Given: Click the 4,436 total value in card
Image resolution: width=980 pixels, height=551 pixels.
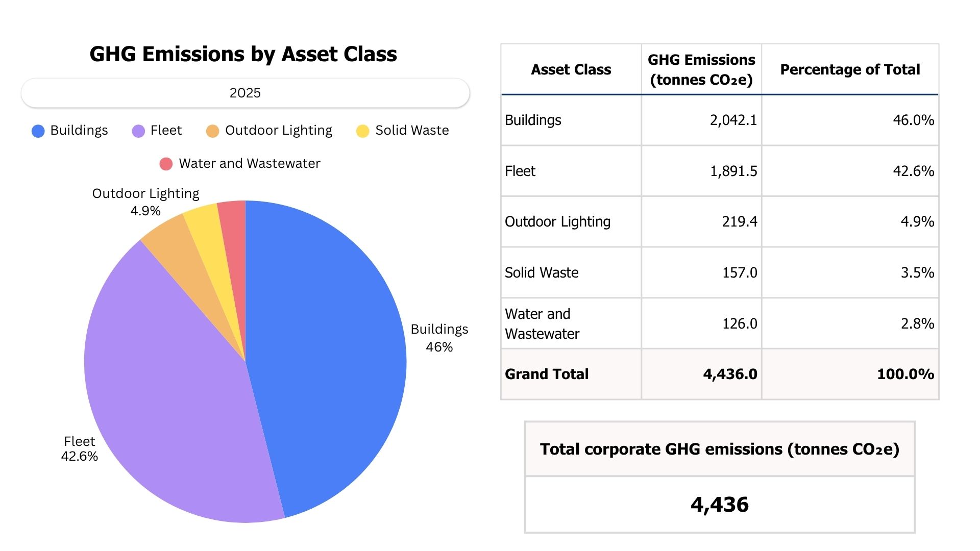Looking at the screenshot, I should [720, 505].
